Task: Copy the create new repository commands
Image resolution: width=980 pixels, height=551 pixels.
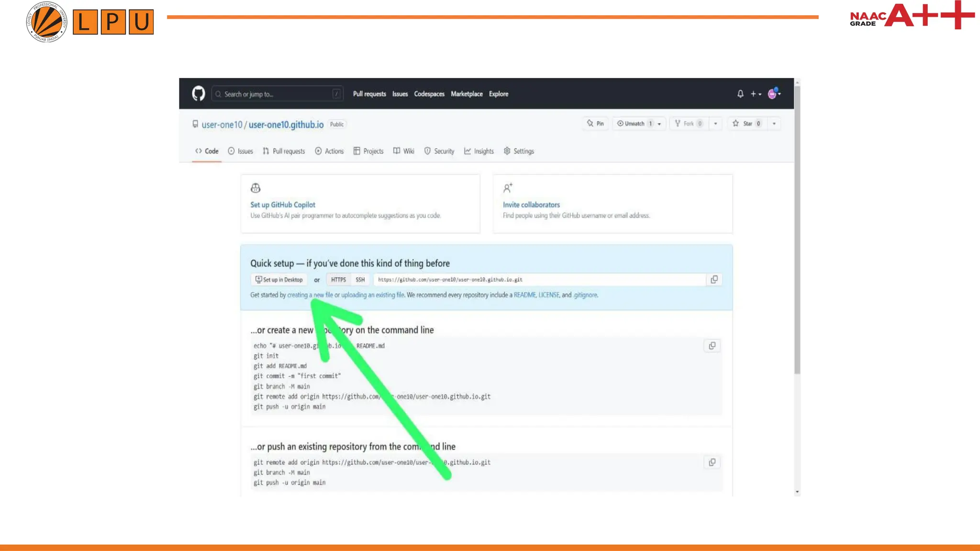Action: pos(712,346)
